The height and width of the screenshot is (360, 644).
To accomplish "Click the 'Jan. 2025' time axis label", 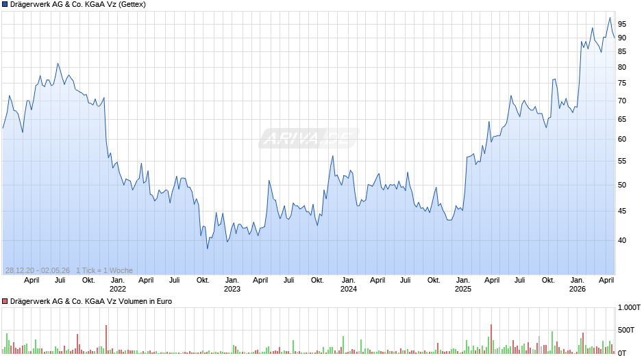I will [x=463, y=285].
